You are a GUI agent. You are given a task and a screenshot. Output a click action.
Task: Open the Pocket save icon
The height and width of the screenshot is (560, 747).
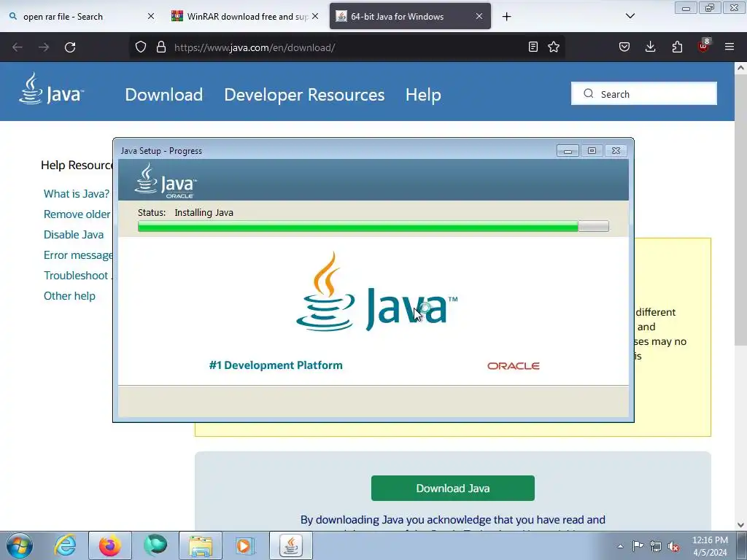pos(624,47)
